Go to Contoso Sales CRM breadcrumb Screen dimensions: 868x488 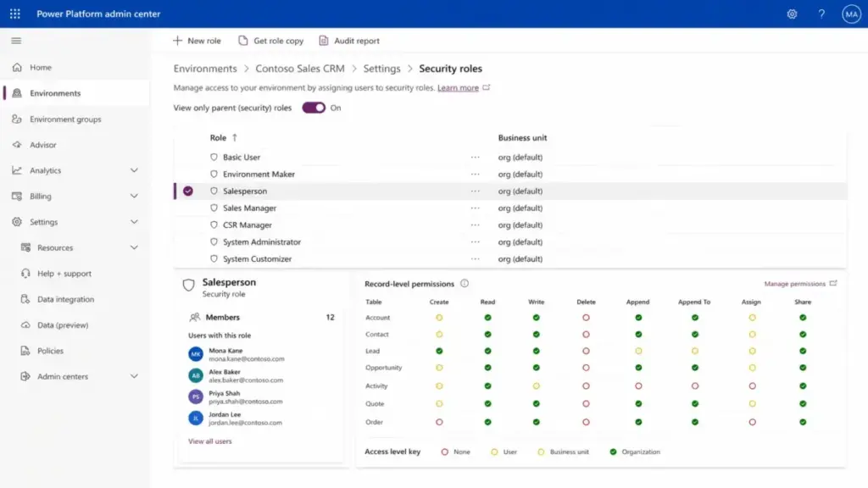pos(300,69)
